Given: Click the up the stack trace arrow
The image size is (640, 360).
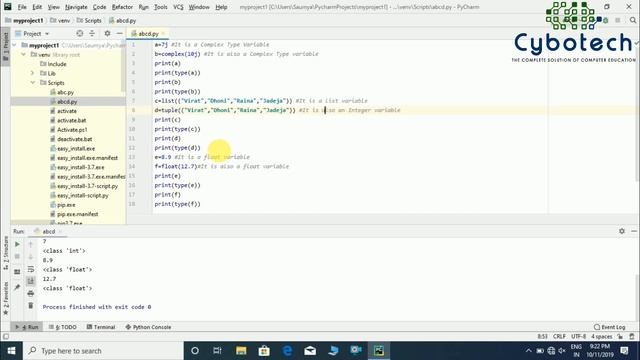Looking at the screenshot, I should click(x=31, y=244).
